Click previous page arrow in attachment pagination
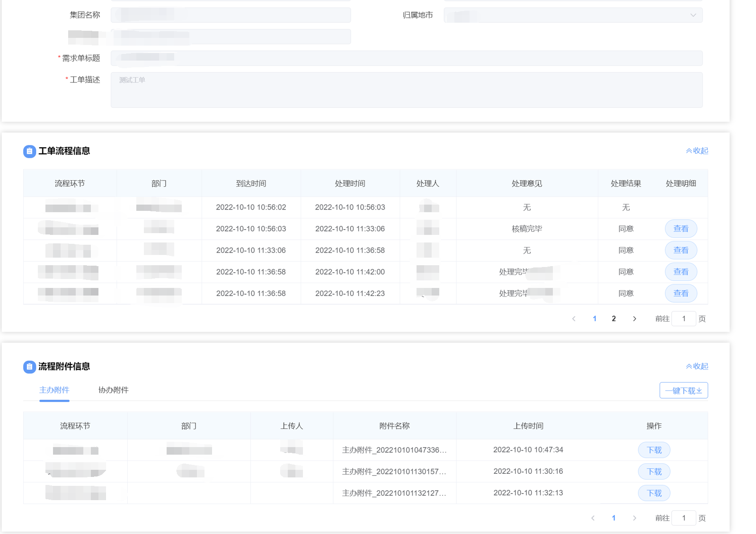This screenshot has height=534, width=756. (x=593, y=518)
